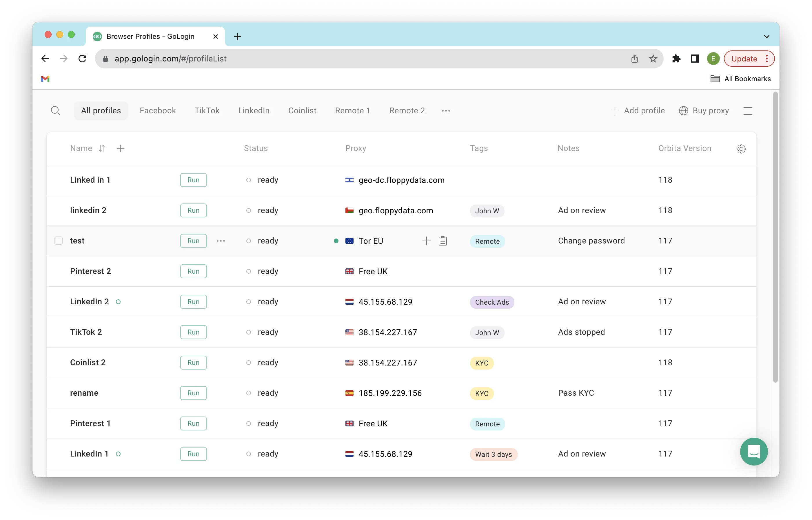Viewport: 812px width, 520px height.
Task: Toggle the checkbox on the test profile row
Action: (x=59, y=241)
